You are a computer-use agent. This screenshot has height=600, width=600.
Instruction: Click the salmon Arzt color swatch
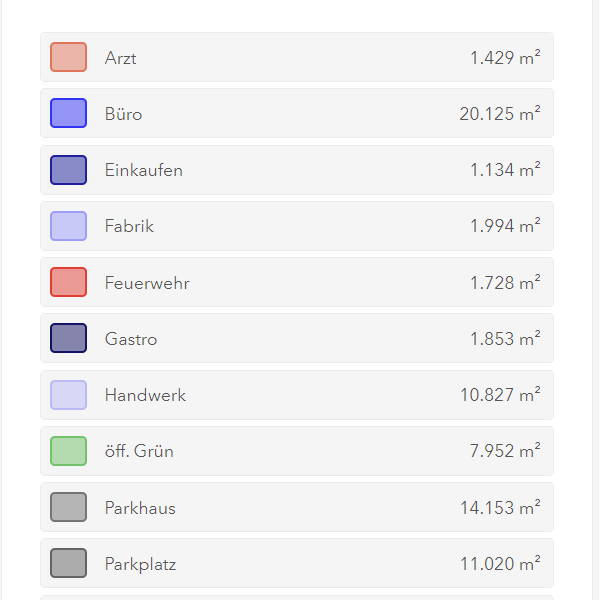click(68, 57)
